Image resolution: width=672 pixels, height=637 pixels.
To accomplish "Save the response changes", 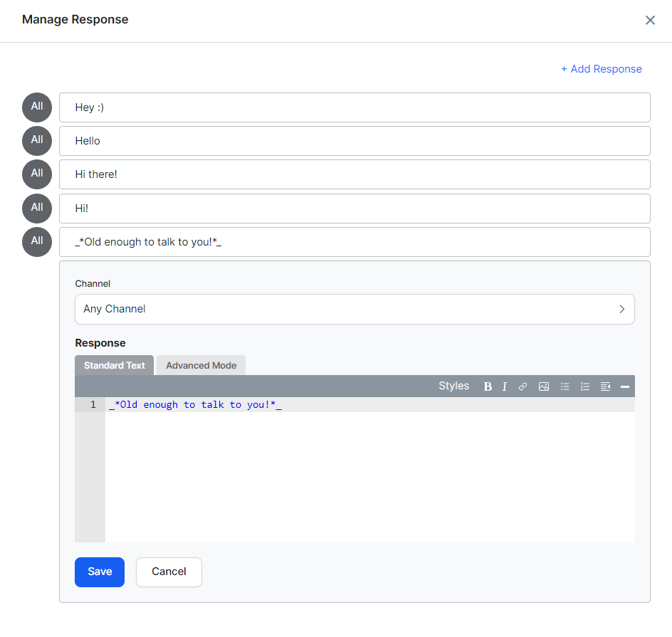I will point(100,572).
